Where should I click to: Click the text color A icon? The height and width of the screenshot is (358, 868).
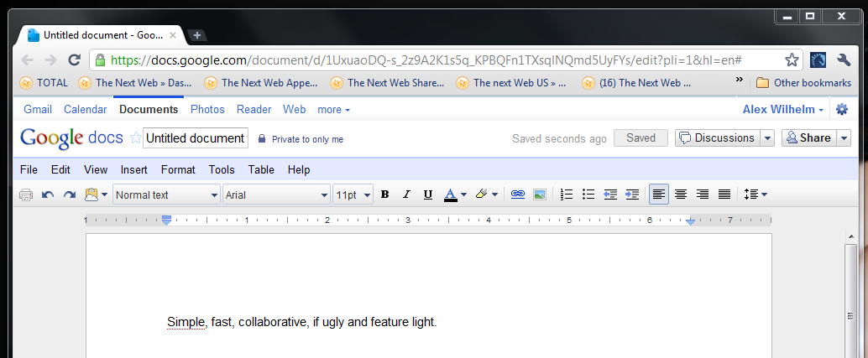(x=451, y=195)
